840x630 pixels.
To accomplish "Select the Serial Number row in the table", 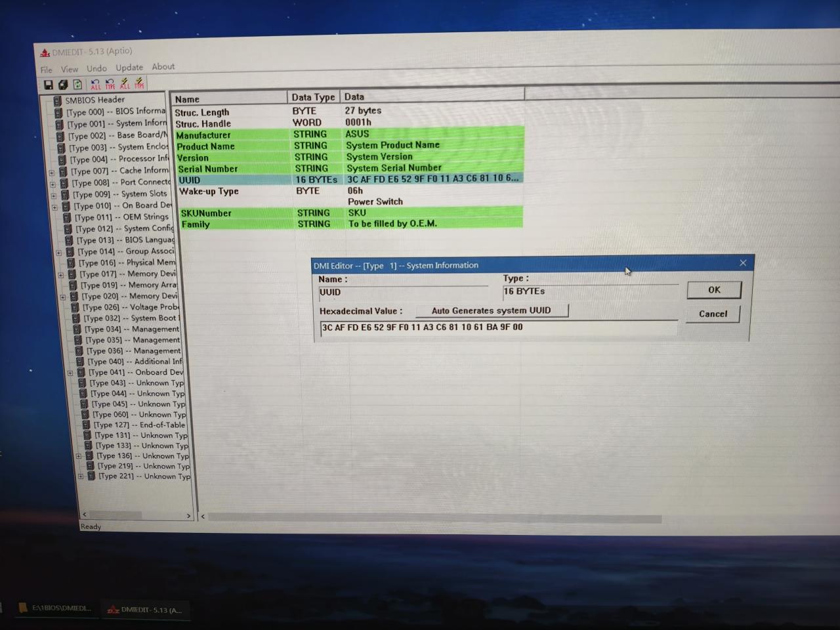I will click(x=349, y=169).
